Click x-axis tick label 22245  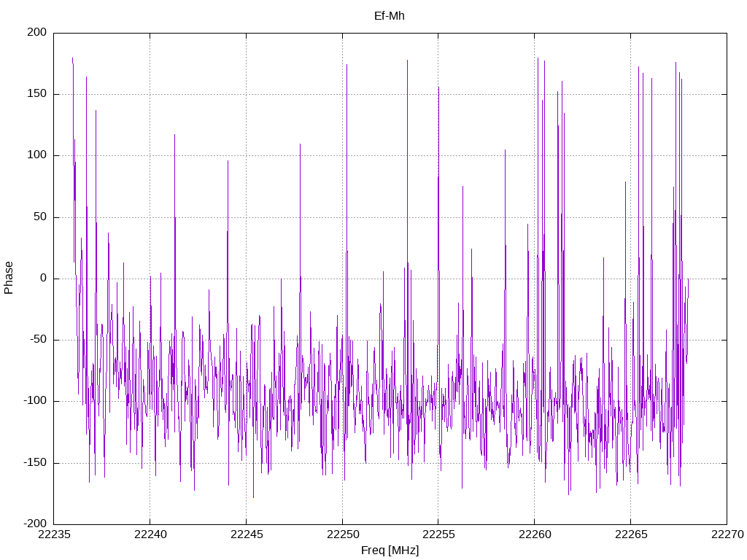[247, 534]
